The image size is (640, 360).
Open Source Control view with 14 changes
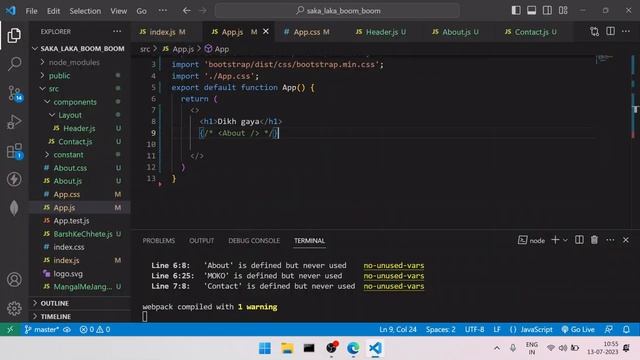pos(15,93)
